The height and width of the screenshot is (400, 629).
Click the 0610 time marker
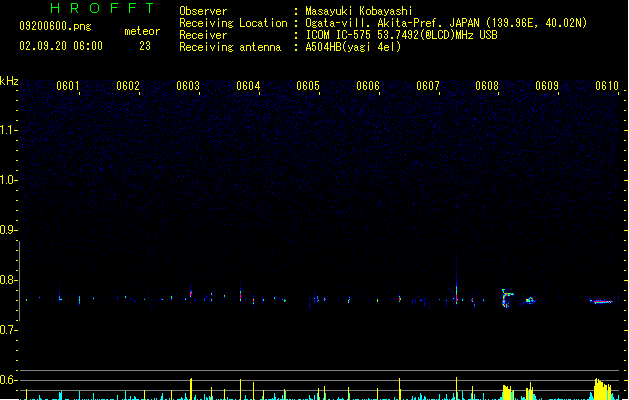click(x=607, y=86)
